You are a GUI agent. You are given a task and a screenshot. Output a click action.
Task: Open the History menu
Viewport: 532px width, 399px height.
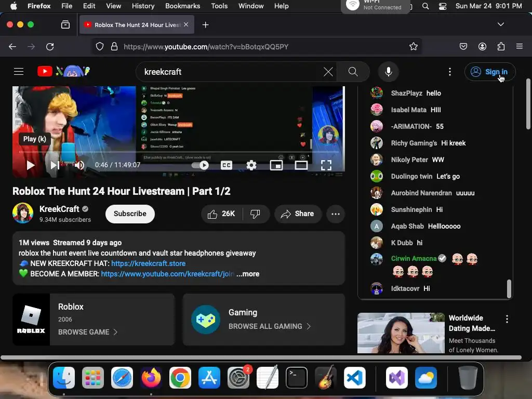pos(143,6)
